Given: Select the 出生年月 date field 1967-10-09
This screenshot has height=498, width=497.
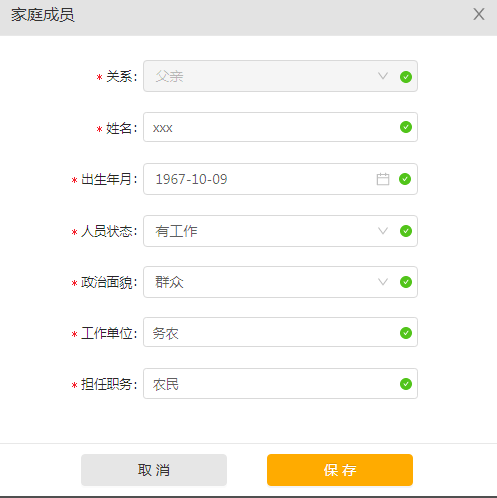Looking at the screenshot, I should coord(280,179).
